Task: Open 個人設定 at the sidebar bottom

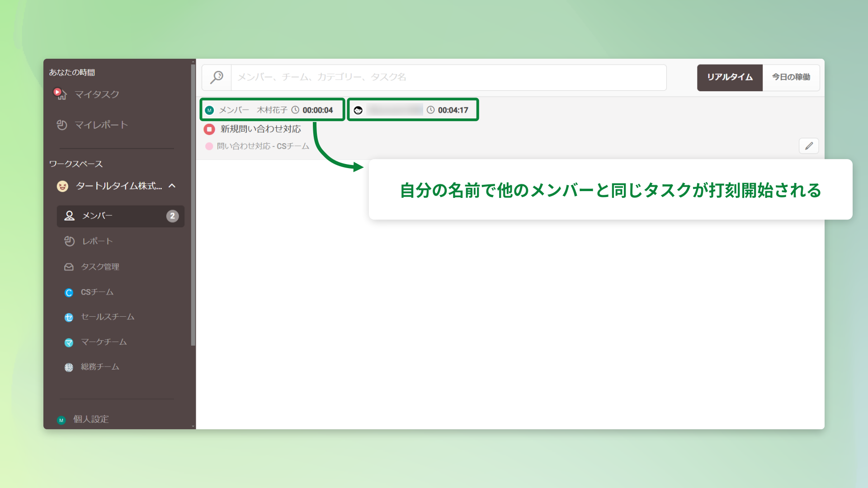Action: [90, 419]
